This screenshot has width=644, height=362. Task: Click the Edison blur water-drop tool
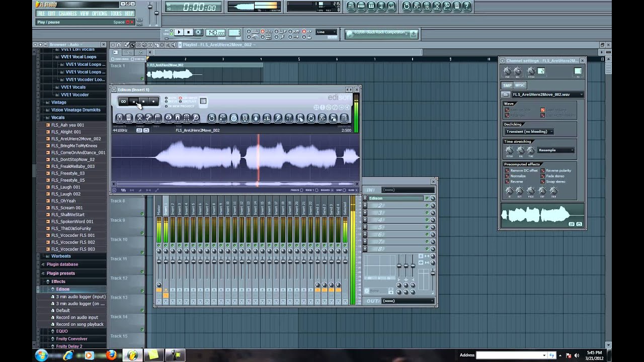(256, 118)
